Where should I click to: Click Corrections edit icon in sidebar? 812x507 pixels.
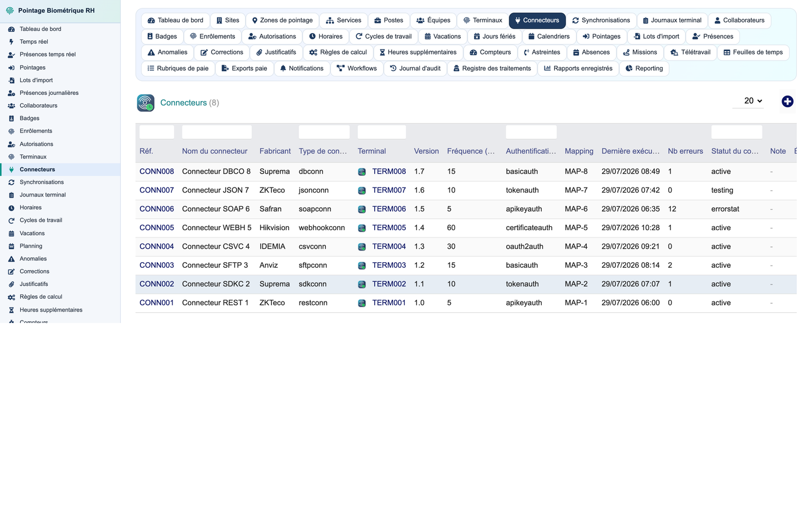click(x=11, y=272)
